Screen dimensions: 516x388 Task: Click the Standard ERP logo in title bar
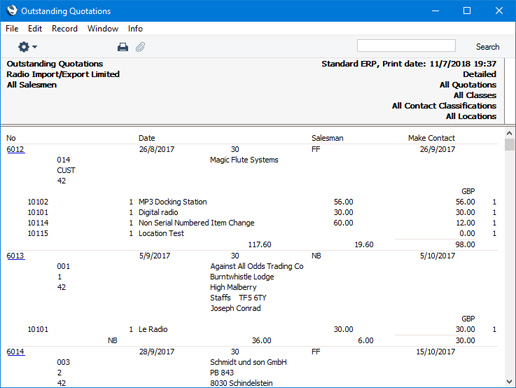[x=12, y=10]
